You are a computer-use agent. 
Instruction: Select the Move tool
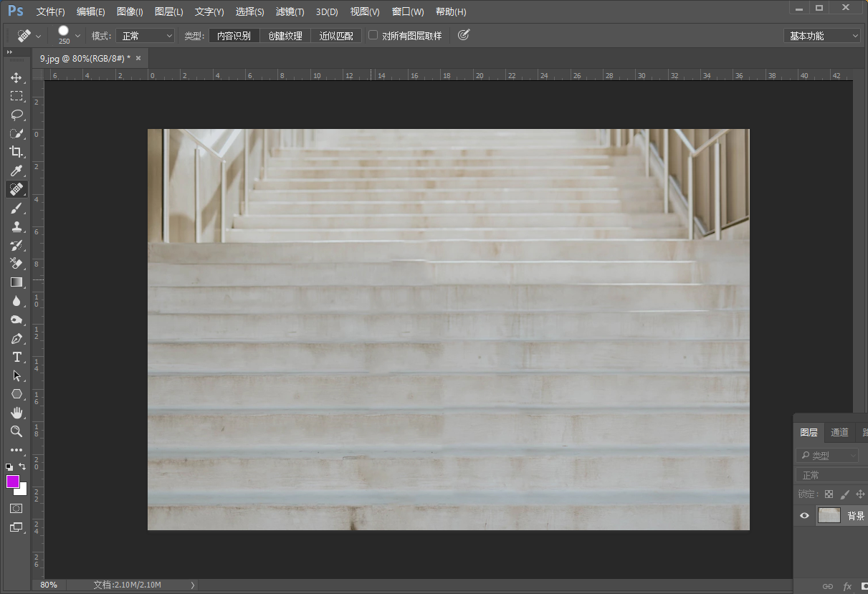point(16,77)
